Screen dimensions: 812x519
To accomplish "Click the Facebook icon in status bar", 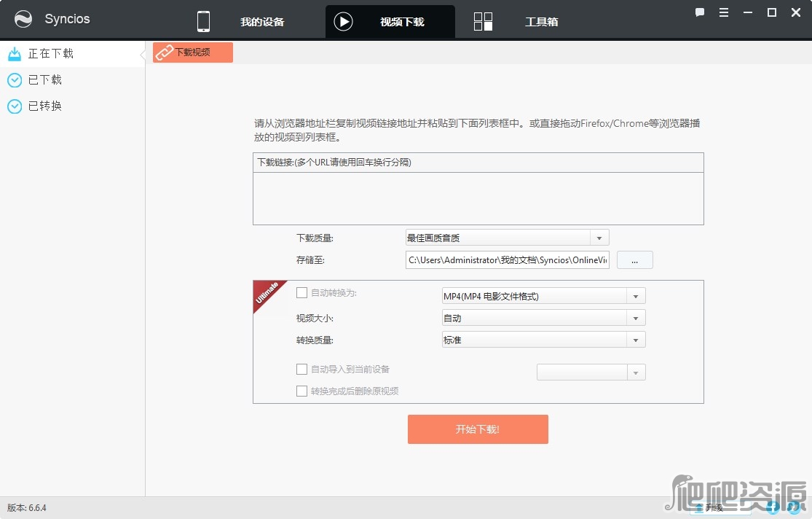I will point(772,507).
